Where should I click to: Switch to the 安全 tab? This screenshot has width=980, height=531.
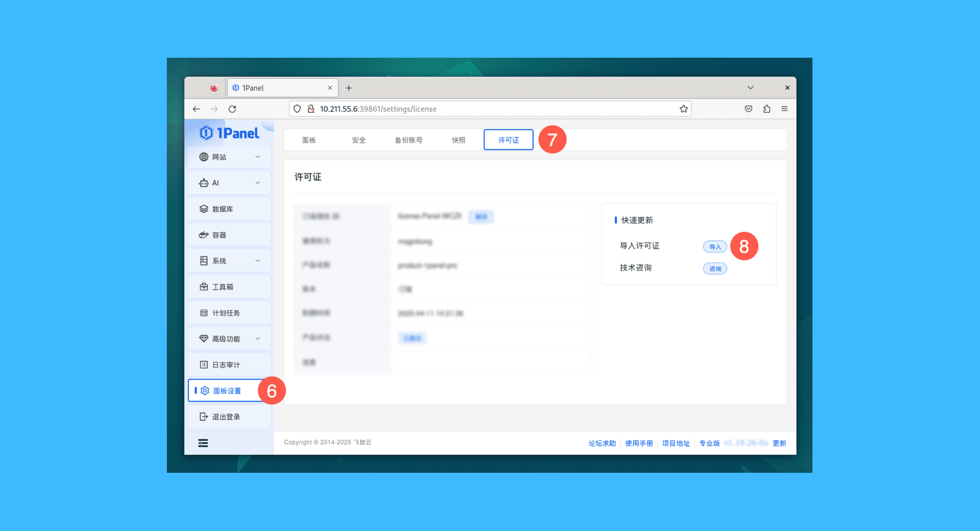(x=359, y=140)
